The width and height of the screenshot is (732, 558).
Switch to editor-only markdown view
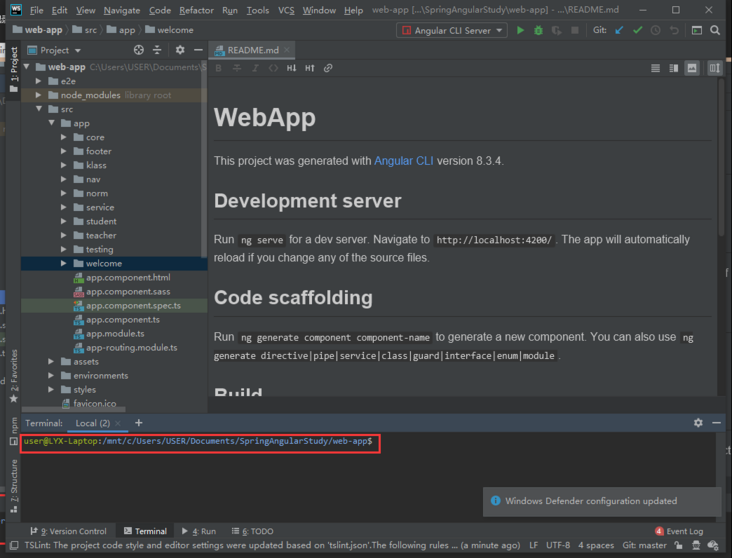656,68
